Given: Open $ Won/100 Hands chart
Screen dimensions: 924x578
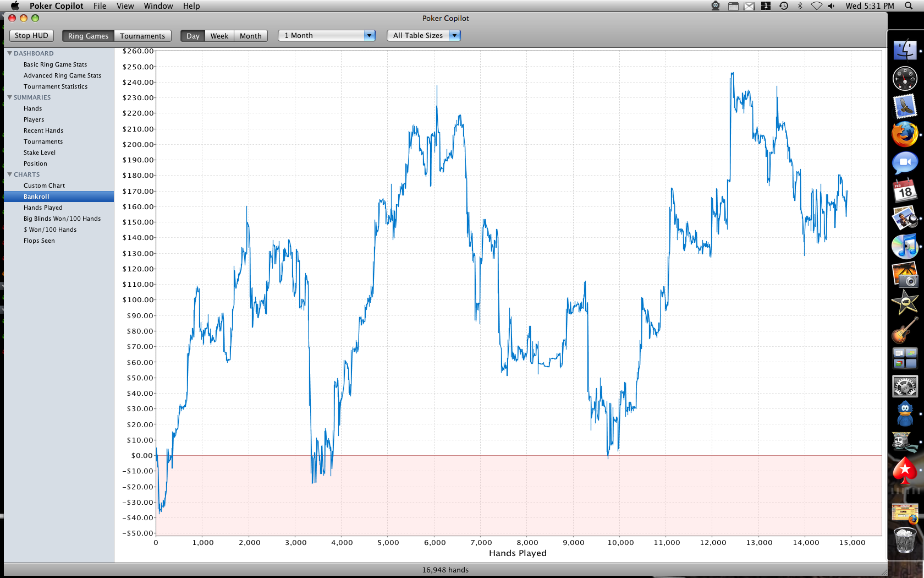Looking at the screenshot, I should [50, 230].
